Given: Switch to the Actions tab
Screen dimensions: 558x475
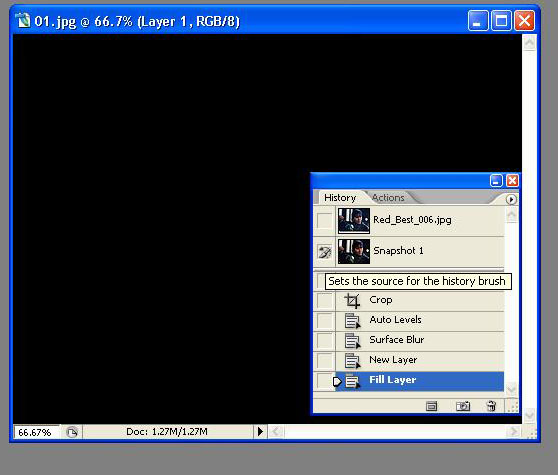Looking at the screenshot, I should click(x=388, y=197).
